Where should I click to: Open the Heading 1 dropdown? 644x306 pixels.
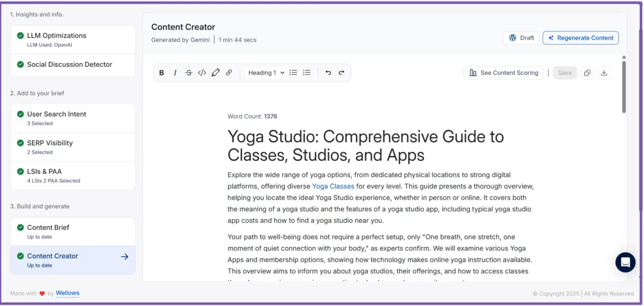click(x=266, y=72)
